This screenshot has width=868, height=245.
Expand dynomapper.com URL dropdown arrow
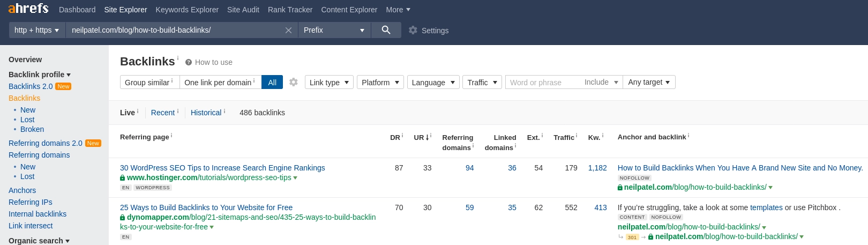coord(212,227)
